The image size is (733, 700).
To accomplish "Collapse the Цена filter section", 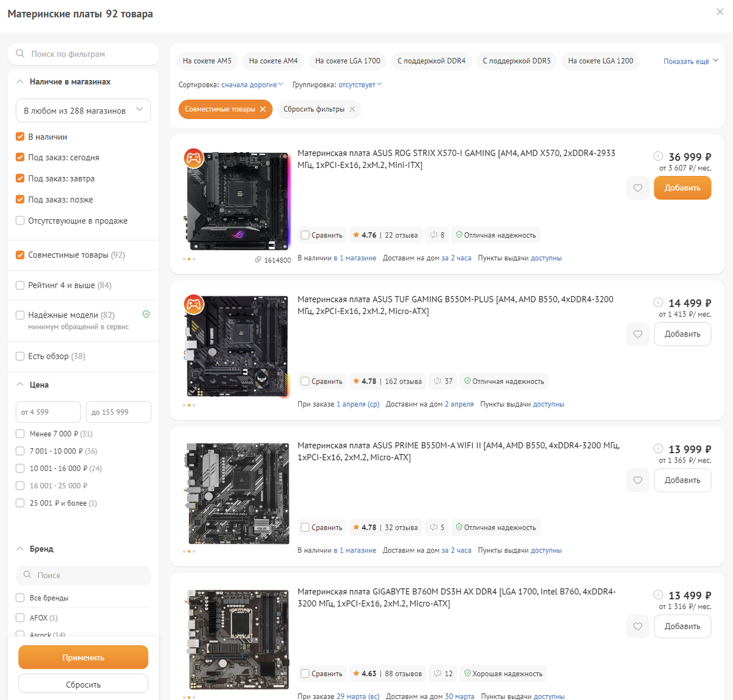I will click(x=20, y=385).
